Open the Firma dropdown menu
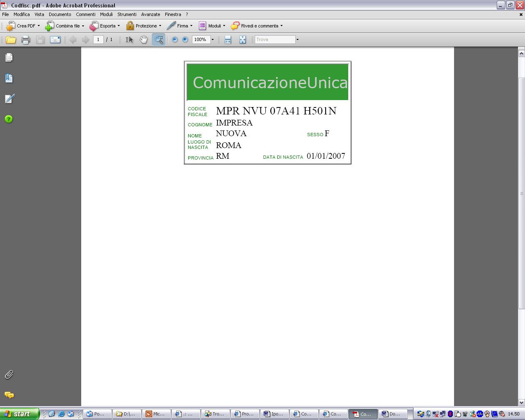This screenshot has width=525, height=420. tap(180, 26)
